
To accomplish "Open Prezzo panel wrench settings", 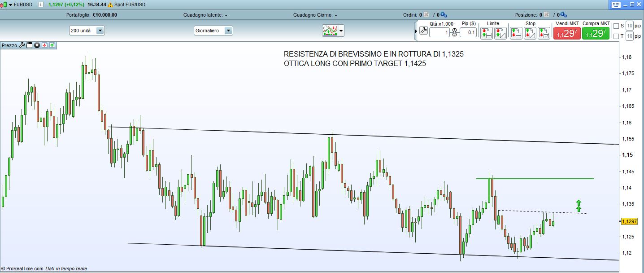I will [22, 45].
